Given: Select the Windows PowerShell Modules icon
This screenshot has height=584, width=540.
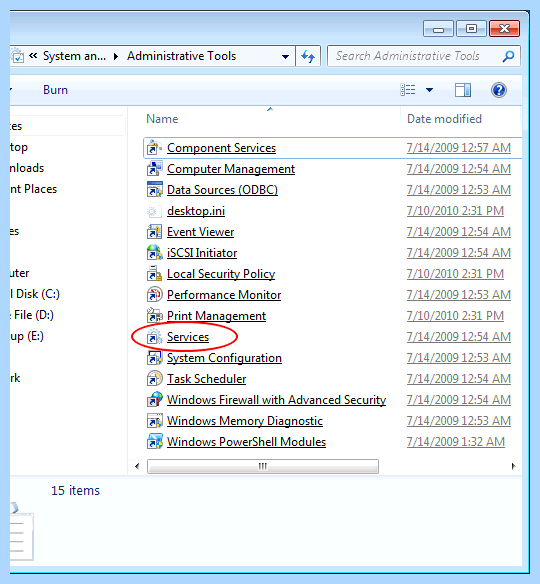Looking at the screenshot, I should click(154, 441).
